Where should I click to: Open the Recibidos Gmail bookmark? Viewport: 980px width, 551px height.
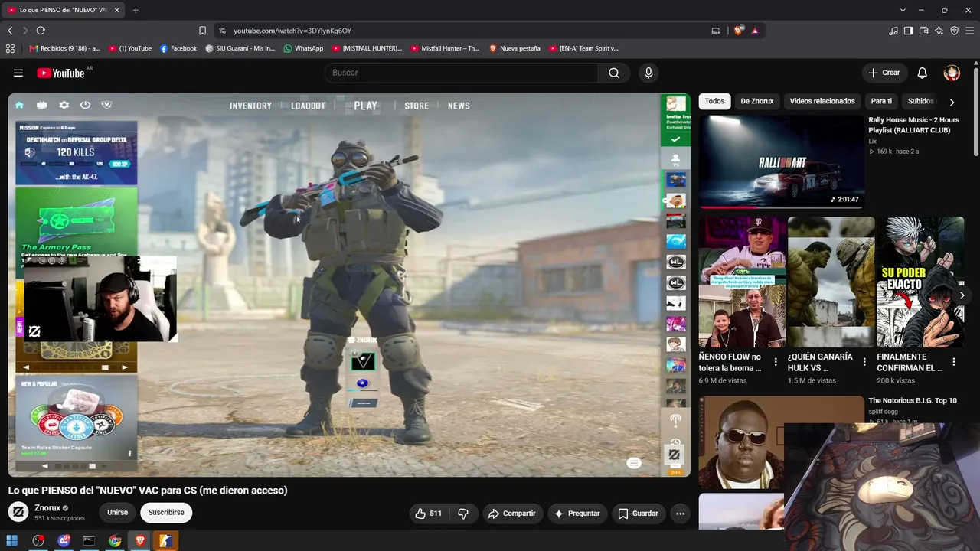pos(64,48)
